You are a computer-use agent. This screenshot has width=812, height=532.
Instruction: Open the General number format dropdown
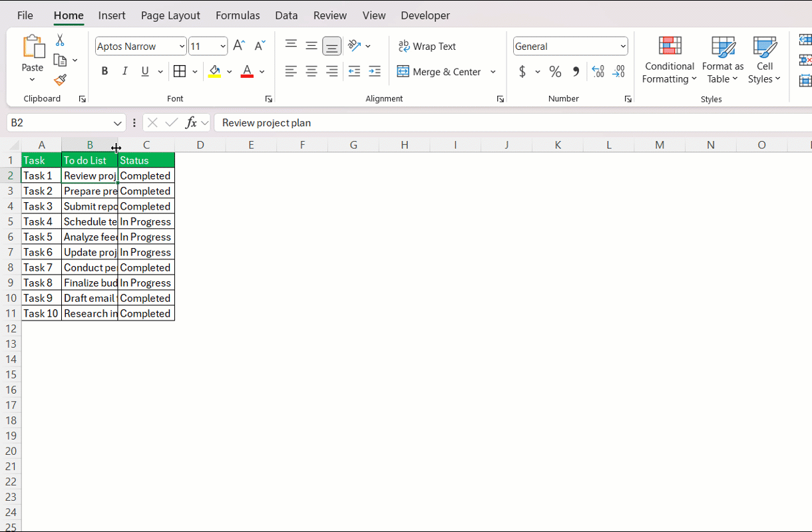623,46
